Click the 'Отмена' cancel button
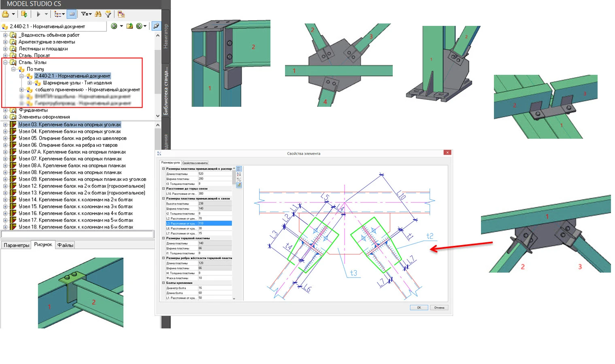 439,308
